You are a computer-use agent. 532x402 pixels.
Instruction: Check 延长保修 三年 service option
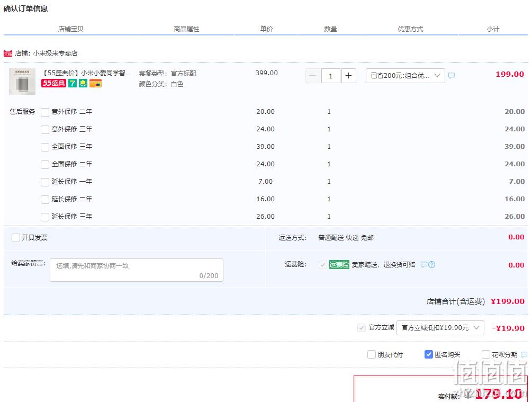point(45,217)
